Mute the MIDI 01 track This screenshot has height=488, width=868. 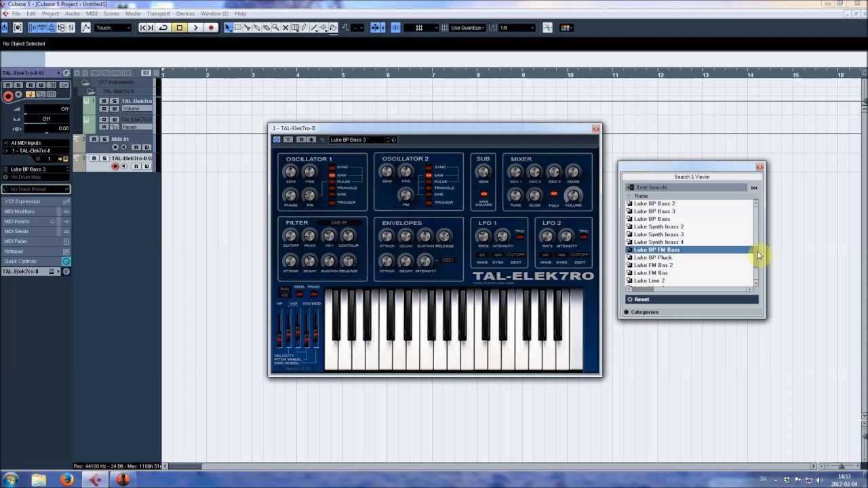tap(94, 139)
